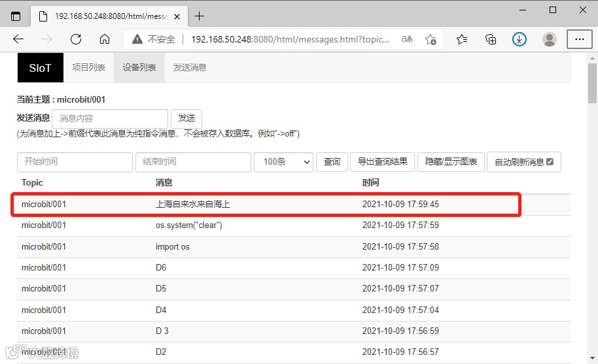Focus the 消息内容 input field

coord(110,118)
